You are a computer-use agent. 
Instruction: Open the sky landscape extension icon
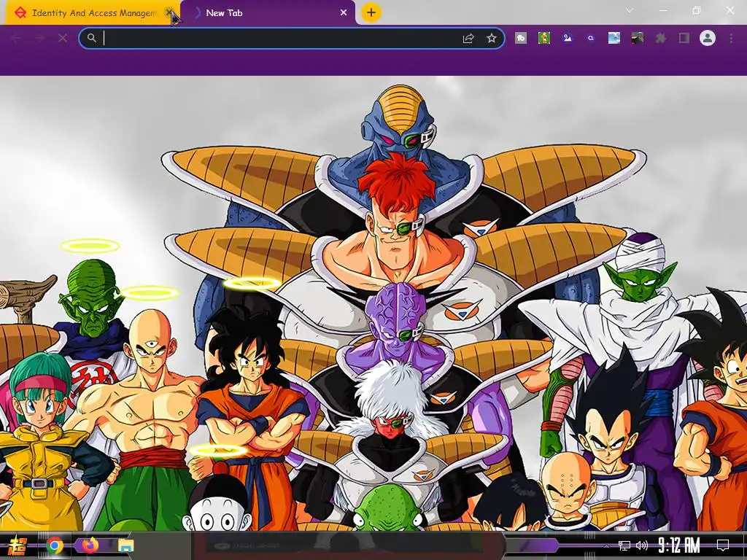click(x=614, y=38)
